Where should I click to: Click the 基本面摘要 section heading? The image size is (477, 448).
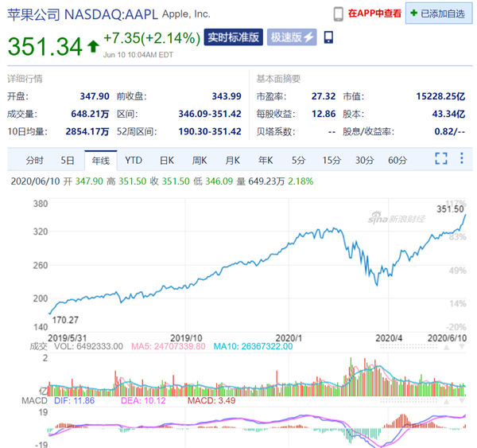[x=278, y=79]
